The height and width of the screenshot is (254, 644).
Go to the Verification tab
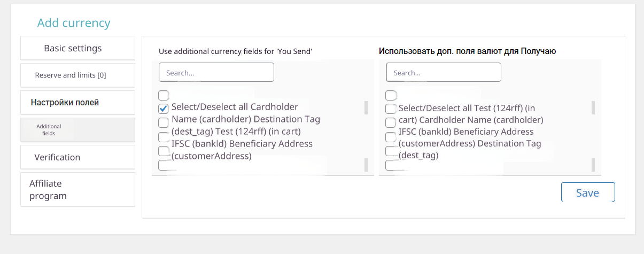coord(77,157)
